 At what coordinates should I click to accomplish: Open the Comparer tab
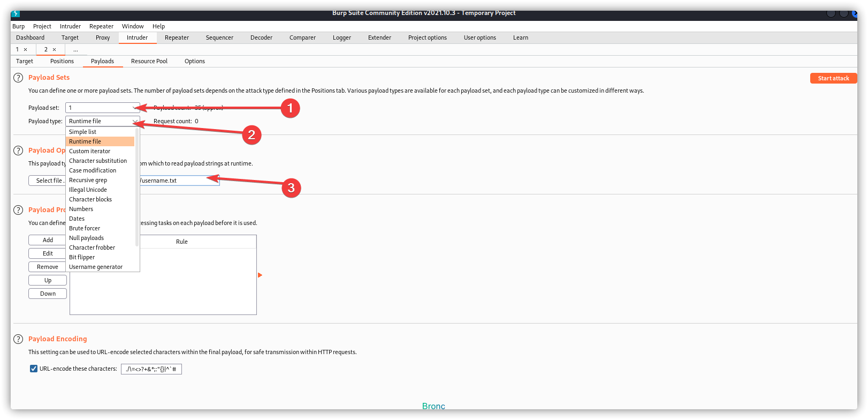[x=302, y=37]
